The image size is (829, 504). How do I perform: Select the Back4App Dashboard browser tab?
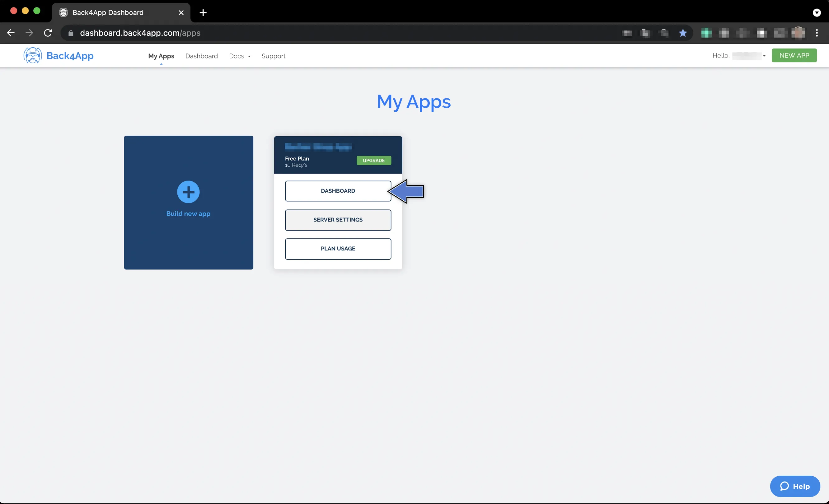pos(121,13)
